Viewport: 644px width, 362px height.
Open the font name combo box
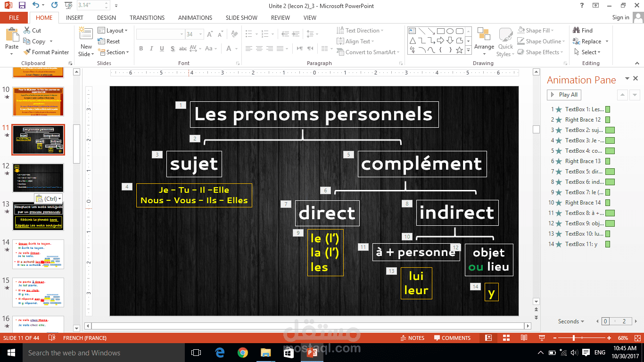point(160,34)
